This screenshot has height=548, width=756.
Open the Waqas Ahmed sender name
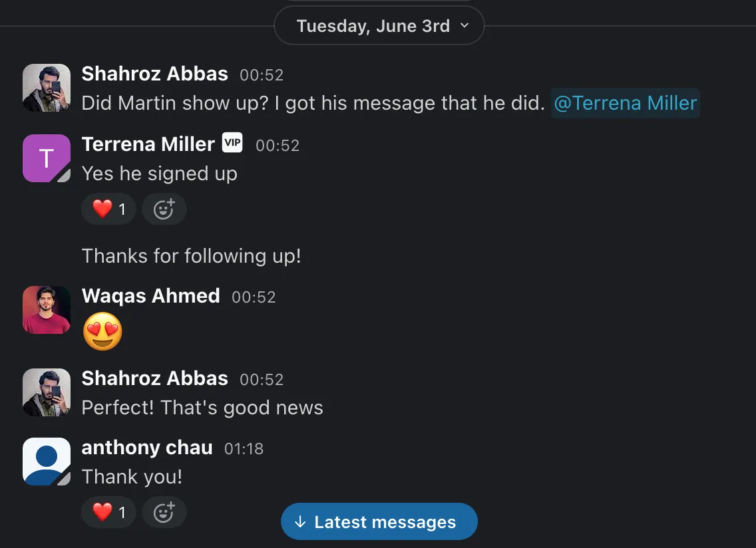point(150,296)
